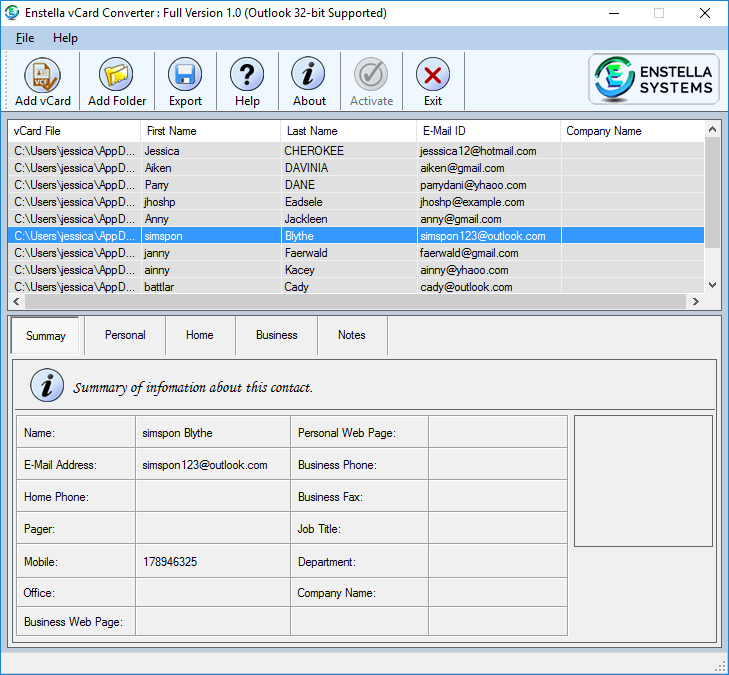
Task: Click the contact list scroll up arrow
Action: (712, 130)
